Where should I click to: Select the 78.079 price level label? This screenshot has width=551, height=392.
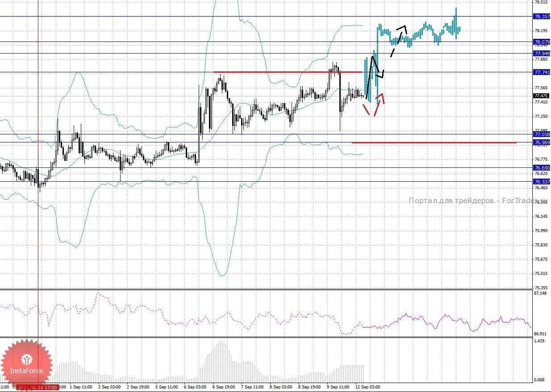coord(542,42)
